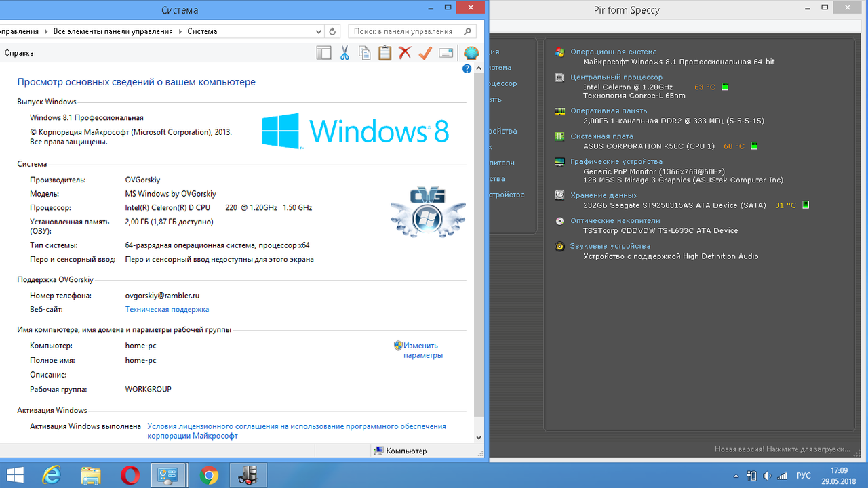Click the optical disc icon in Speccy
Viewport: 868px width, 488px height.
[x=559, y=221]
